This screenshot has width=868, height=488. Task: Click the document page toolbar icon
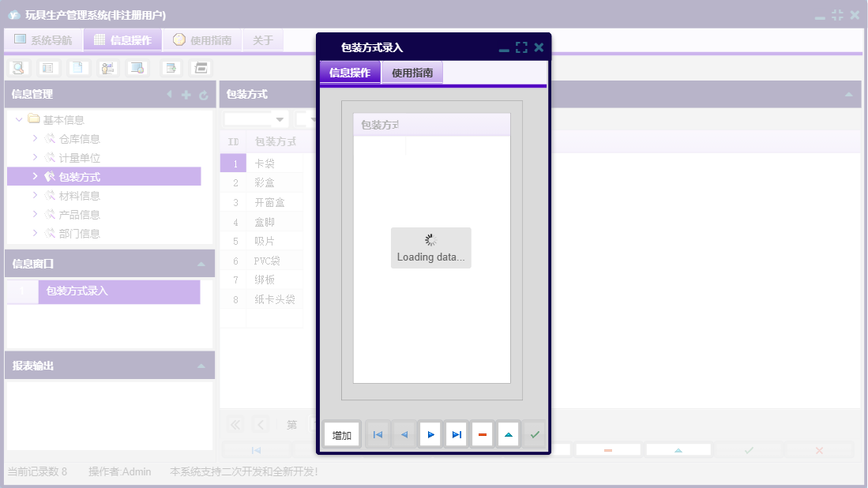tap(77, 68)
